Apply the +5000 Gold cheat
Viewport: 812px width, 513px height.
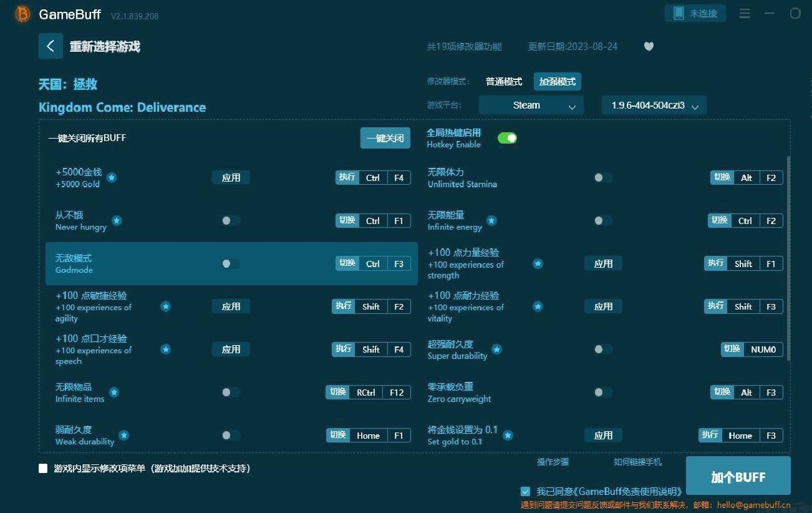click(231, 178)
